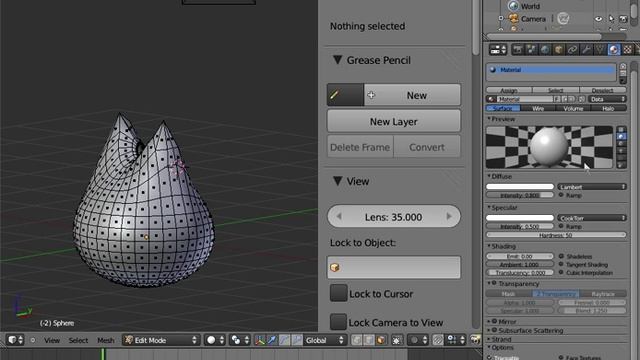Image resolution: width=640 pixels, height=360 pixels.
Task: Switch material type to Volume
Action: tap(573, 109)
